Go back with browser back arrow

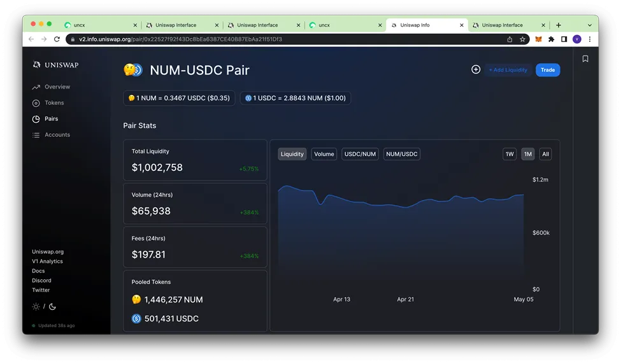click(x=31, y=39)
